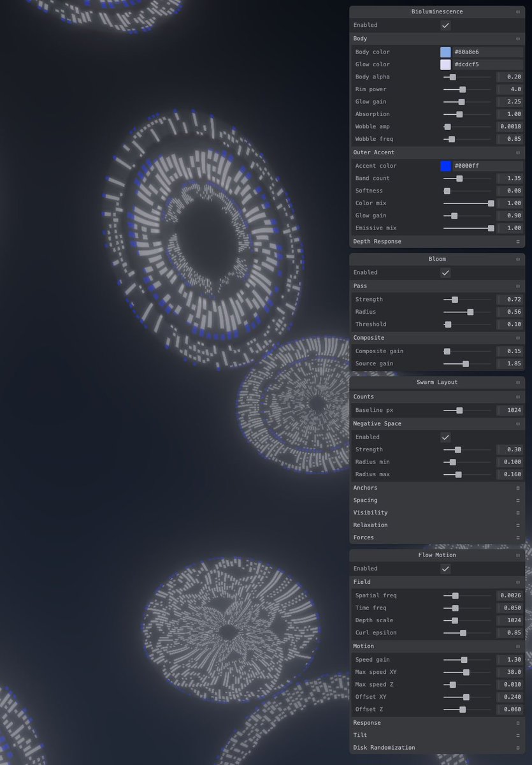Click the Bloom Radius slider
The image size is (532, 765).
tap(467, 312)
